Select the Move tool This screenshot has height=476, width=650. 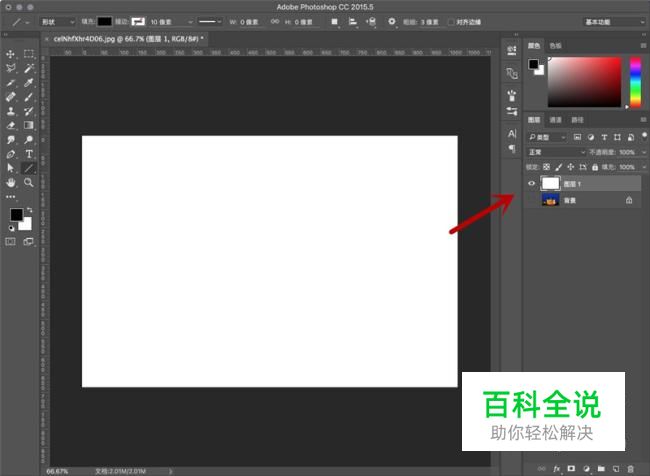[11, 54]
